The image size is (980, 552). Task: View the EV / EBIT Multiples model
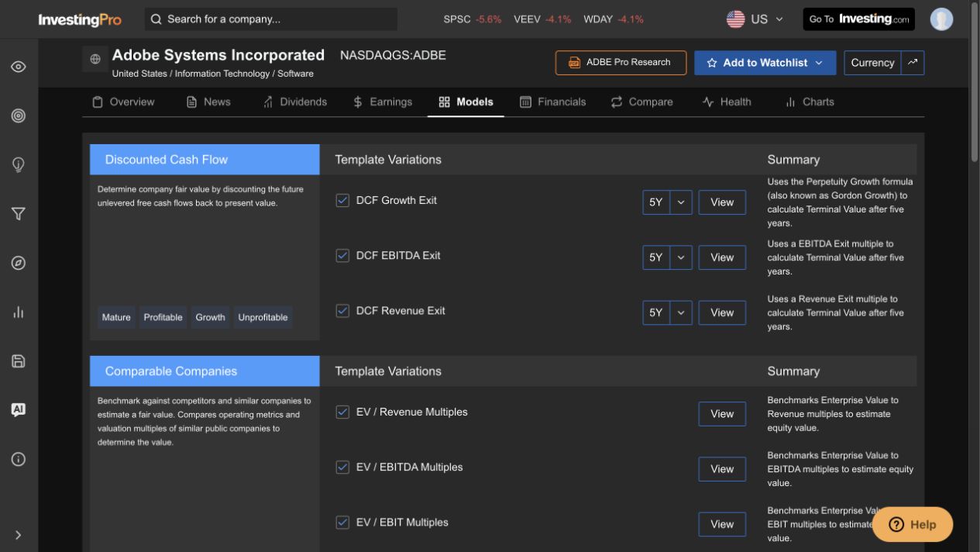[x=722, y=524]
